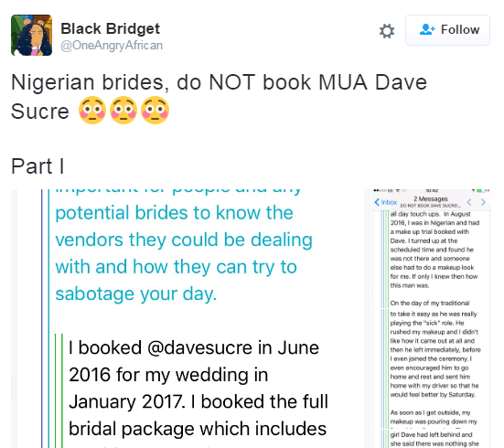The width and height of the screenshot is (504, 448).
Task: Click the next message arrow
Action: 483,202
